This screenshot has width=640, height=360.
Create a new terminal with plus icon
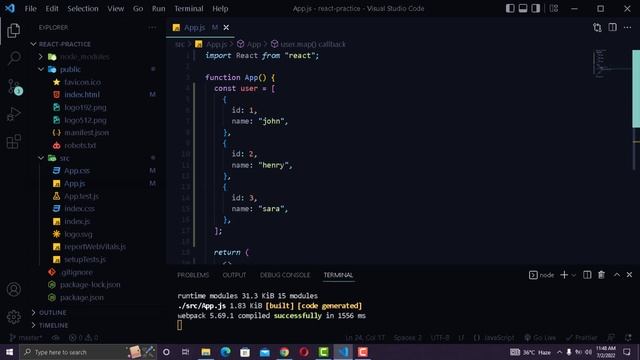pos(564,275)
